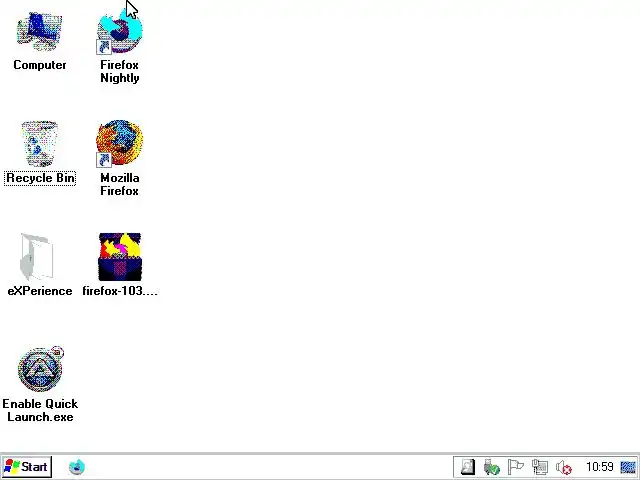This screenshot has width=640, height=480.
Task: Select the Mozilla Firefox shortcut icon
Action: 120,143
